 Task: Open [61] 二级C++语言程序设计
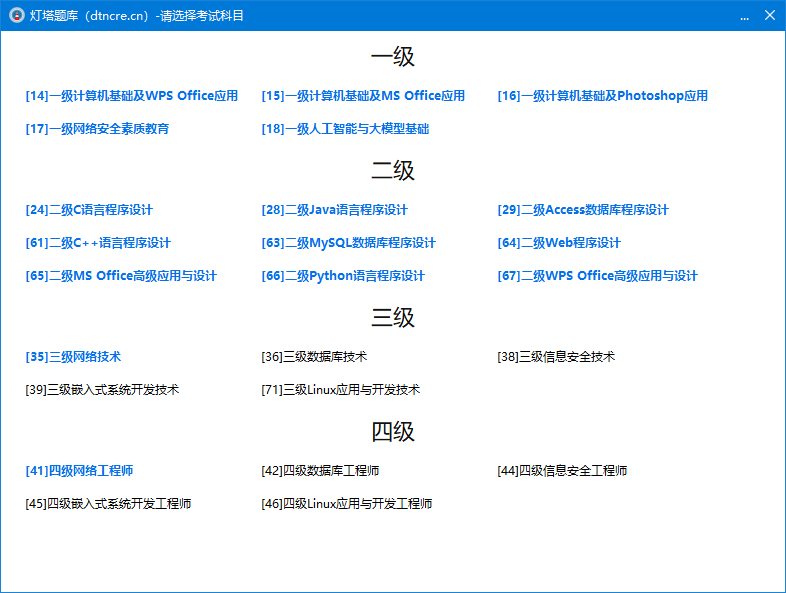click(98, 243)
